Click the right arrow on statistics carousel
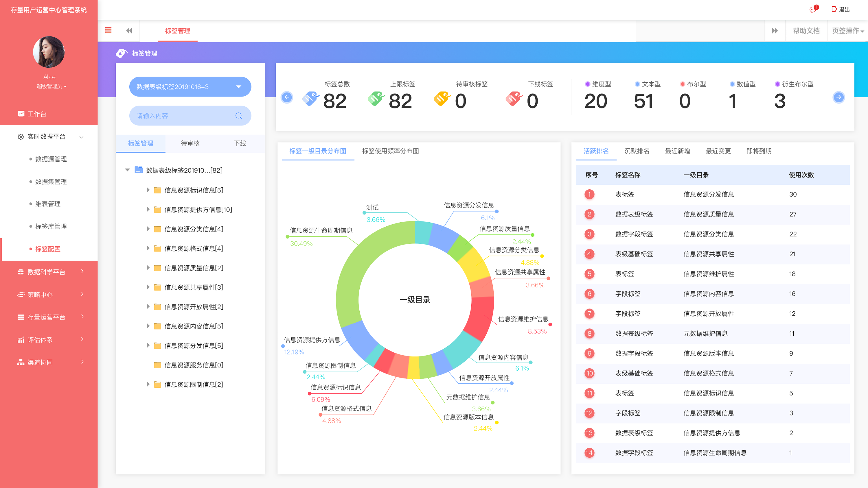 click(838, 97)
